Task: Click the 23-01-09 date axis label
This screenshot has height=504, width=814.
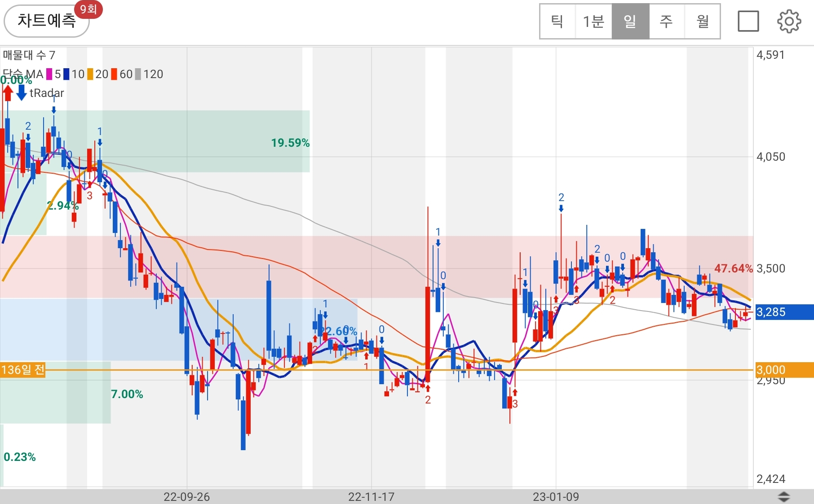Action: [556, 497]
